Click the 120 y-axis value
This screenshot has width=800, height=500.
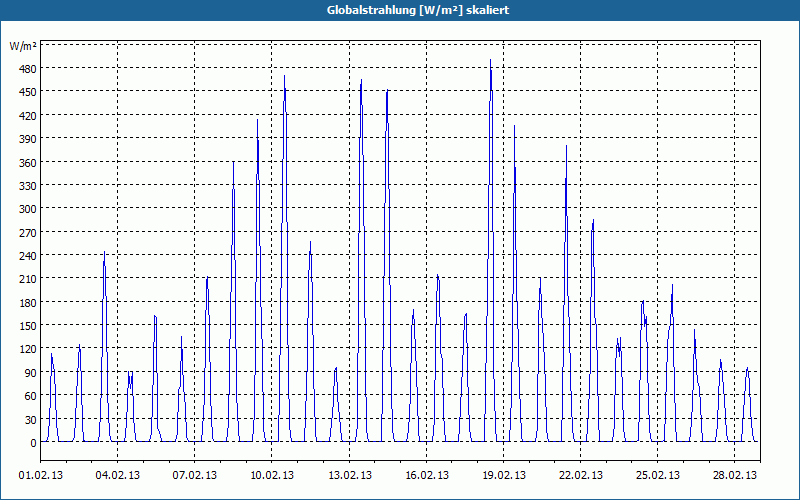click(x=27, y=349)
